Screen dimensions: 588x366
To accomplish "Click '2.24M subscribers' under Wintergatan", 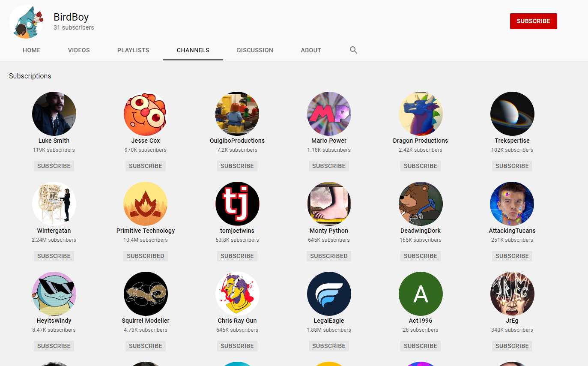I will [54, 240].
